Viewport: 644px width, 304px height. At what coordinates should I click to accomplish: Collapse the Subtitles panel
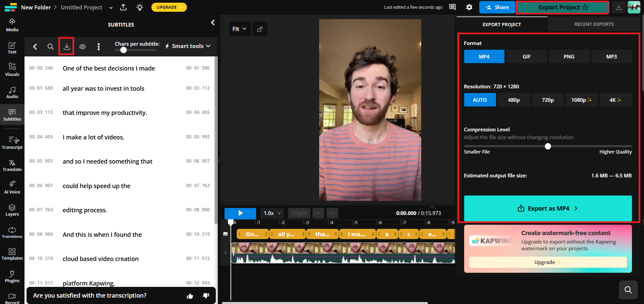(213, 23)
